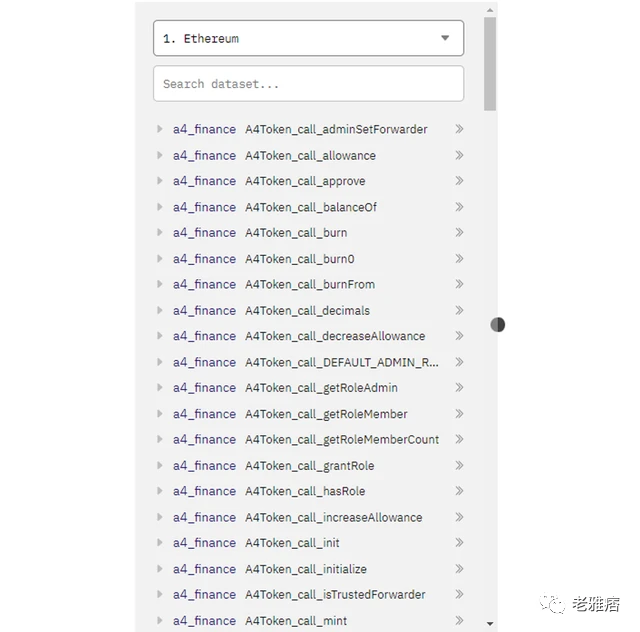640x632 pixels.
Task: Click the a4_finance link beside A4Token_call_mint
Action: pyautogui.click(x=204, y=620)
